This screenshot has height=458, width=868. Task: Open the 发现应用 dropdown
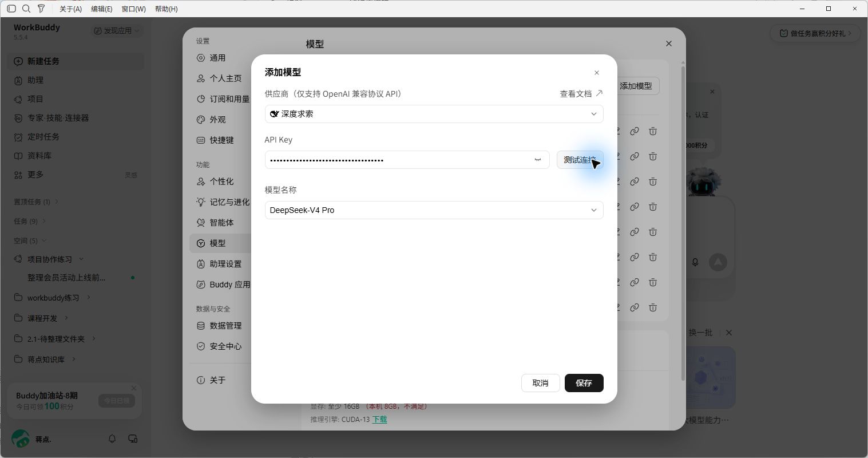click(x=117, y=30)
